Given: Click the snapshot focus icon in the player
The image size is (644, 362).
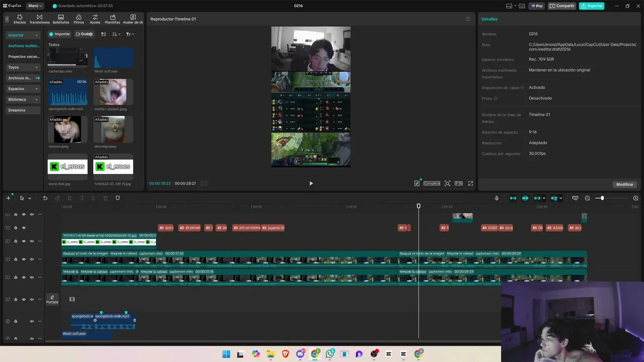Looking at the screenshot, I should 447,184.
